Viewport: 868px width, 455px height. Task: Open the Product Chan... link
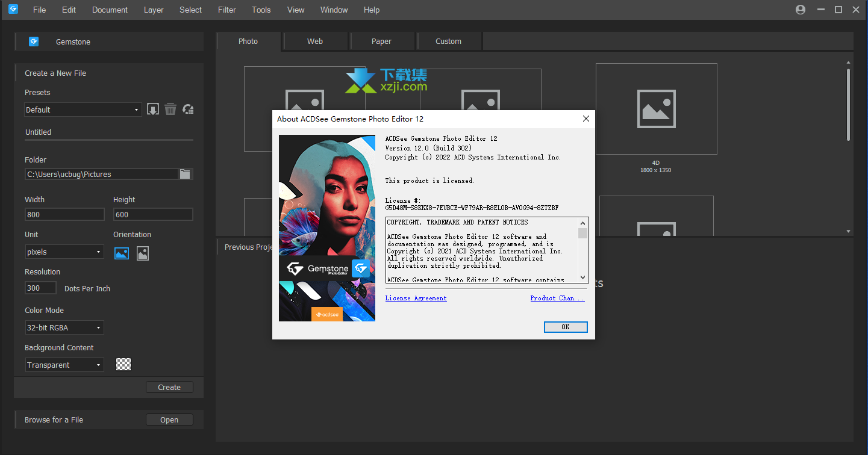557,298
